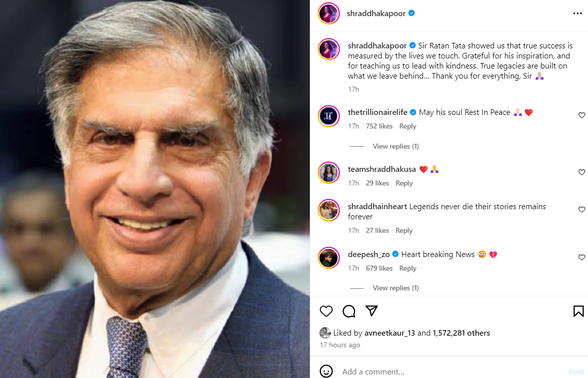The width and height of the screenshot is (588, 378).
Task: Reply to thetrillionairelife's comment
Action: tap(408, 126)
